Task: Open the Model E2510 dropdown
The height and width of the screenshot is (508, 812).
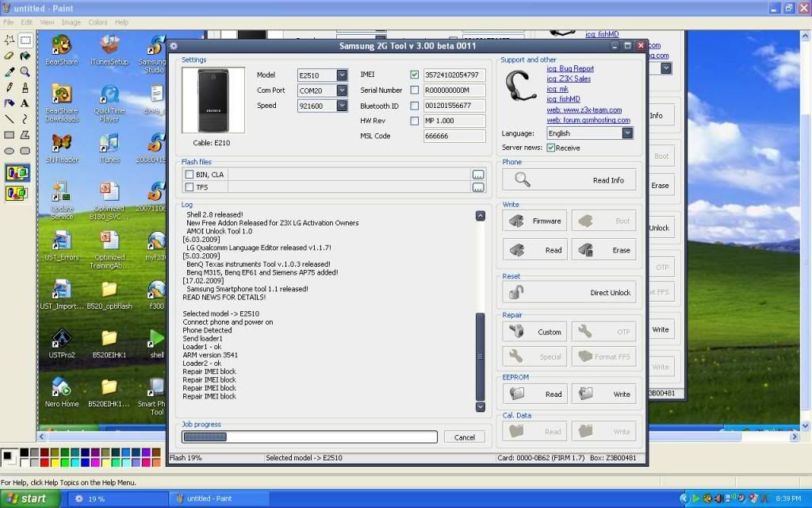Action: click(x=342, y=75)
